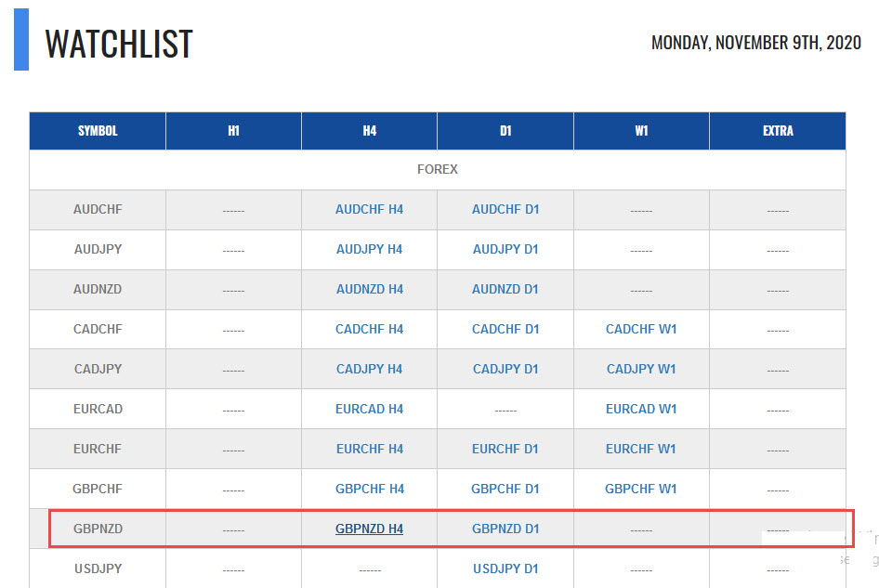This screenshot has height=588, width=879.
Task: Select the GBPNZD D1 link
Action: tap(505, 529)
